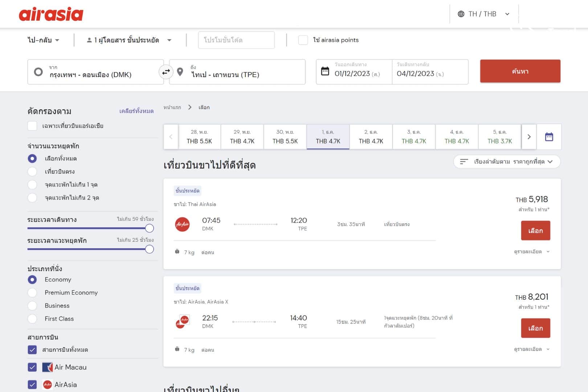Change the return date 04/12/2023
This screenshot has width=588, height=392.
(430, 72)
